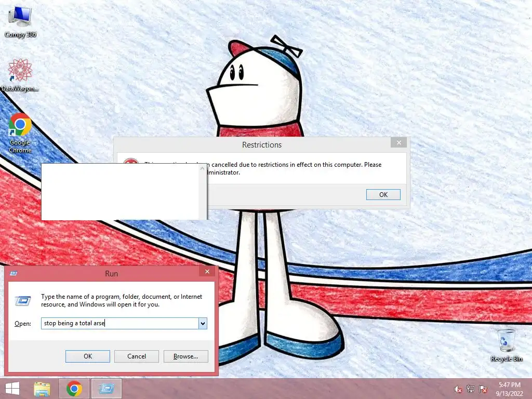Show the taskbar clock and date
Image resolution: width=532 pixels, height=399 pixels.
pos(509,389)
